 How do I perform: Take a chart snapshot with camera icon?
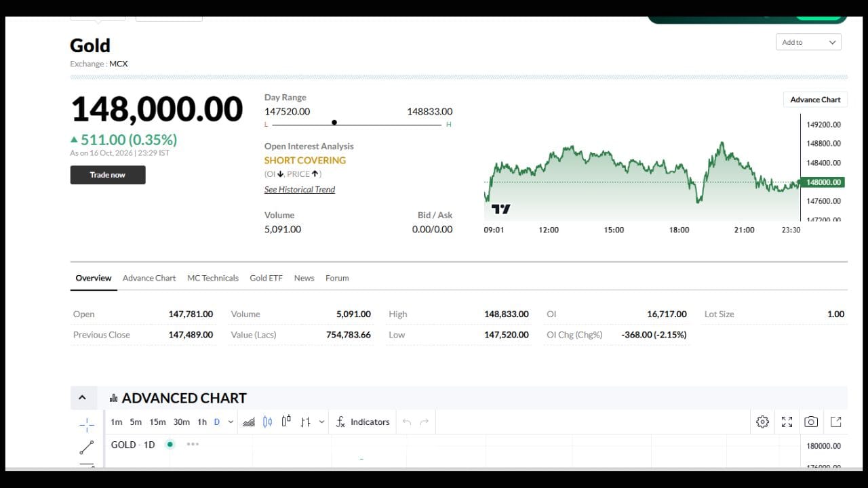811,422
